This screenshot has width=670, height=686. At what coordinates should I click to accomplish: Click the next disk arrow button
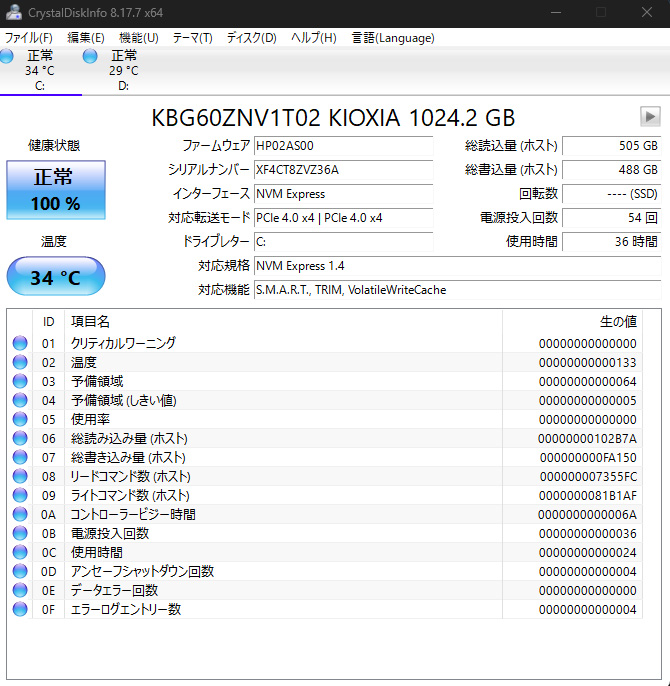pyautogui.click(x=650, y=116)
